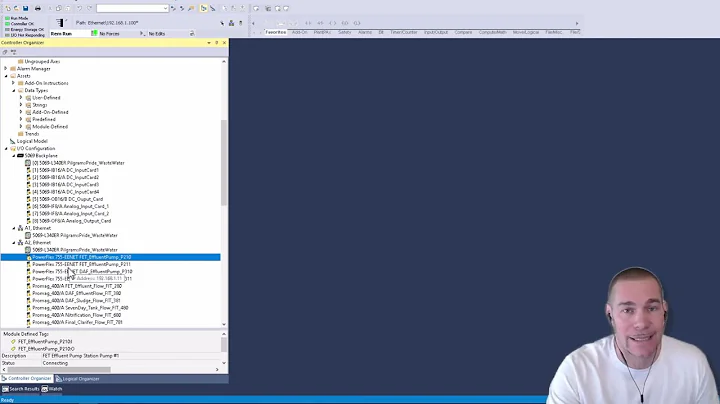Open the Search Results pane
The width and height of the screenshot is (720, 404).
tap(21, 389)
